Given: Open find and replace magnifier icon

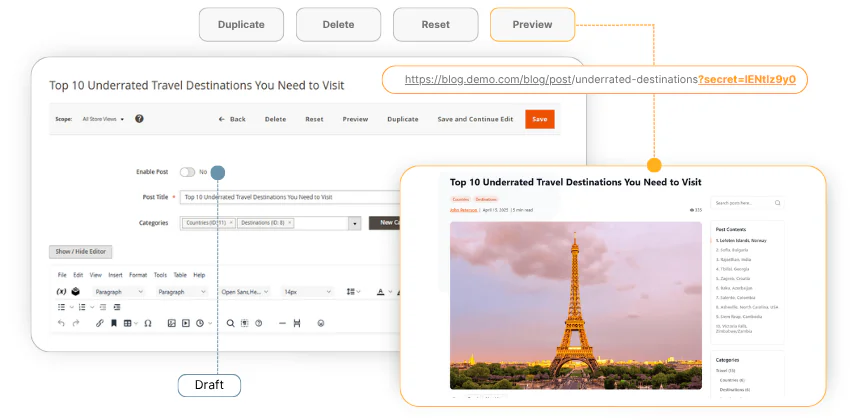Looking at the screenshot, I should [x=230, y=323].
